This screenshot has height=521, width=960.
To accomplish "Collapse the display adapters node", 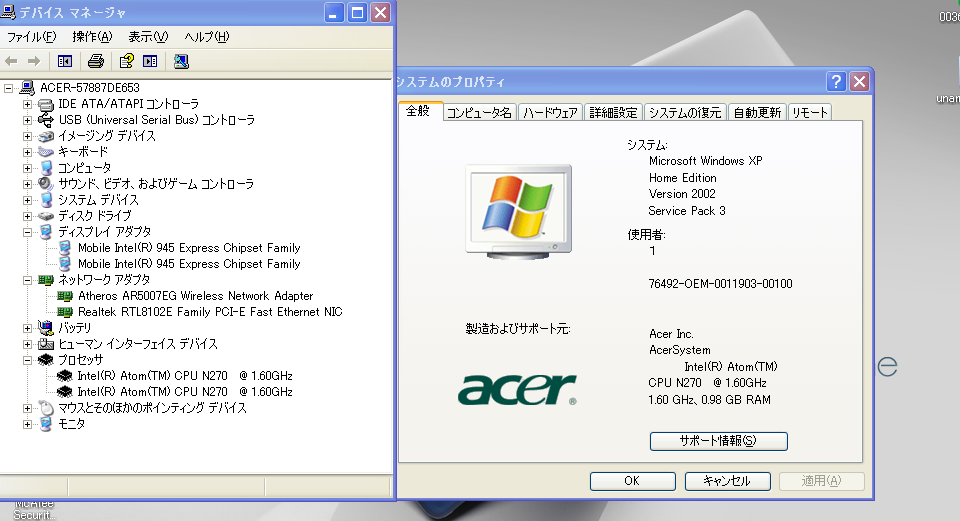I will pos(27,232).
